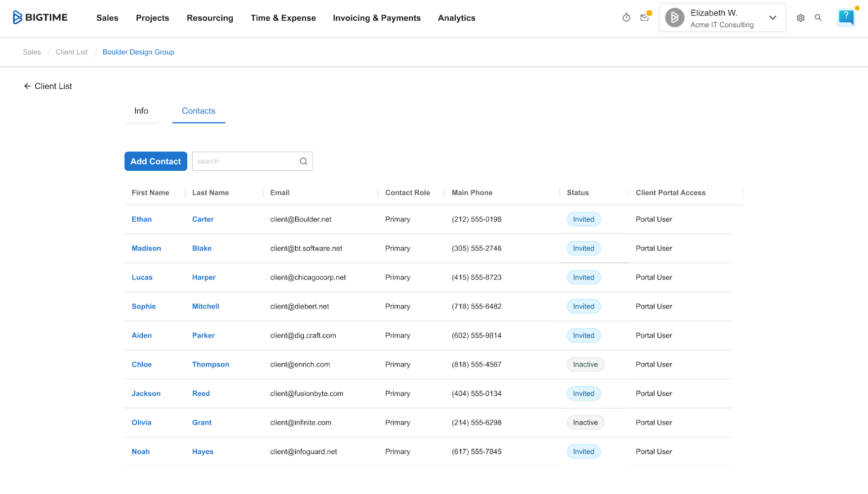Click Chloe Thompson's Inactive status badge
This screenshot has width=868, height=494.
[585, 365]
